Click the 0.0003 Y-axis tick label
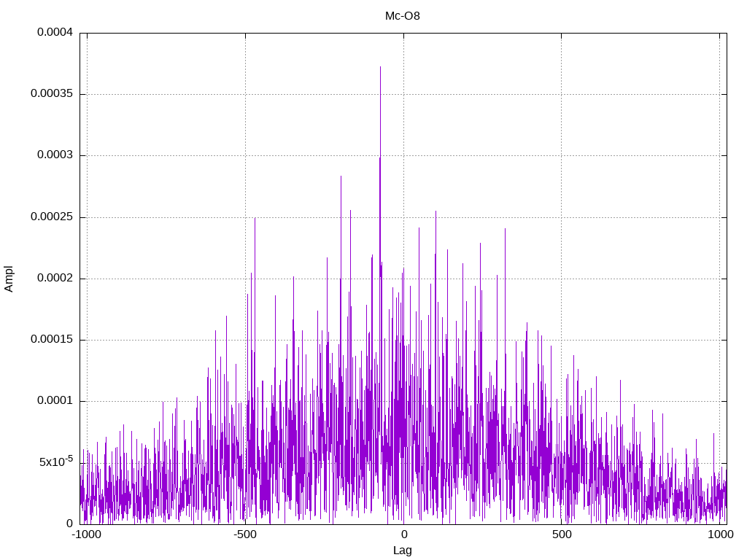The height and width of the screenshot is (560, 747). coord(55,155)
